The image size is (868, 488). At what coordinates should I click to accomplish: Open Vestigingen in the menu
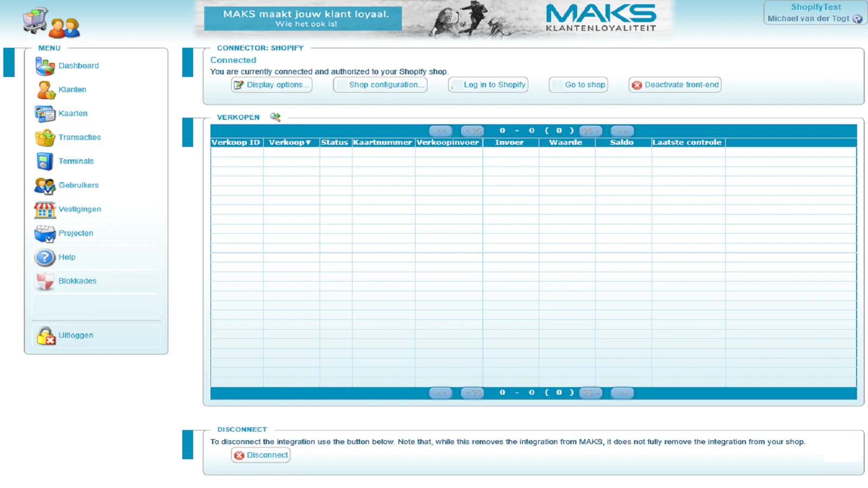pos(80,209)
